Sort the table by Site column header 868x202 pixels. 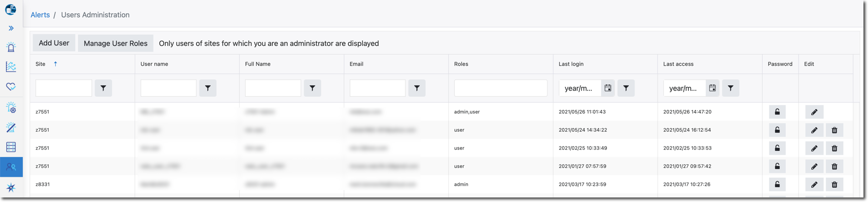[x=40, y=64]
